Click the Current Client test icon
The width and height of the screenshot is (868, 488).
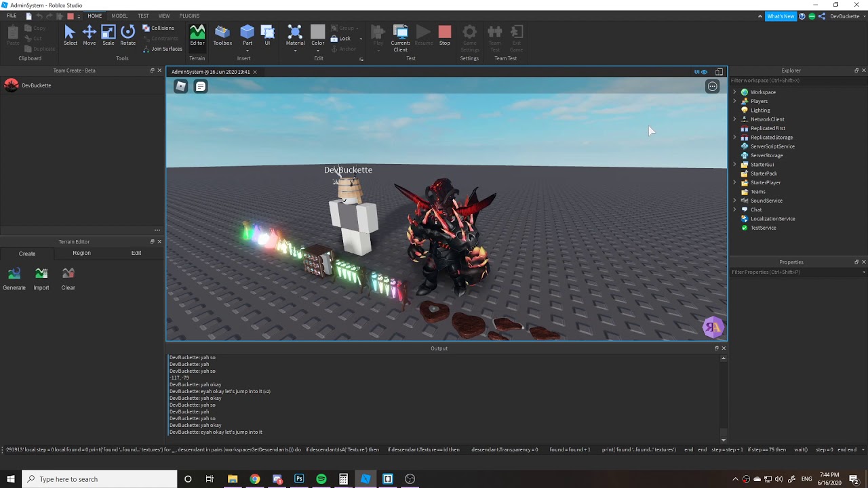tap(400, 38)
